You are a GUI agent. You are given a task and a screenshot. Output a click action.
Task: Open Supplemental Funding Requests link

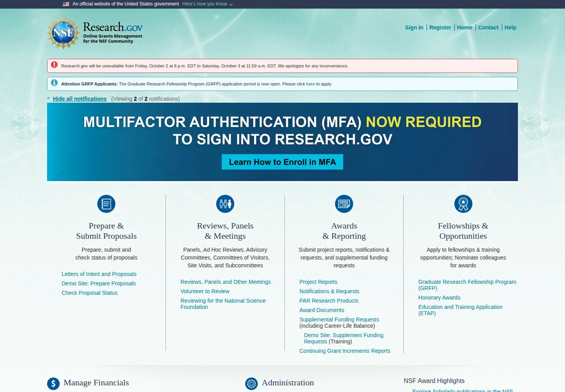339,319
